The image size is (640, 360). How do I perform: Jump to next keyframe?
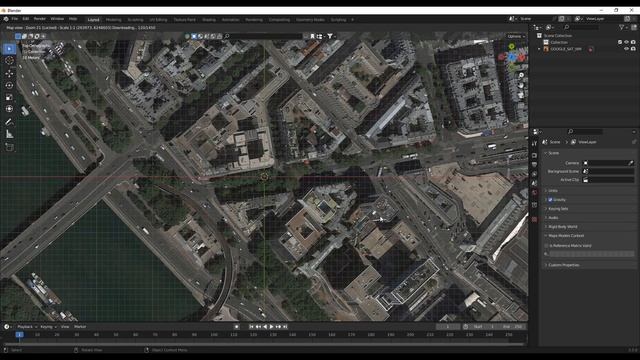pos(278,327)
